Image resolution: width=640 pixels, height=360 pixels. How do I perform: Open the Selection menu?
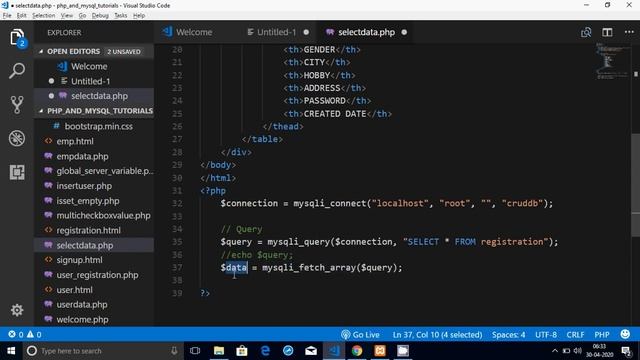pyautogui.click(x=44, y=16)
